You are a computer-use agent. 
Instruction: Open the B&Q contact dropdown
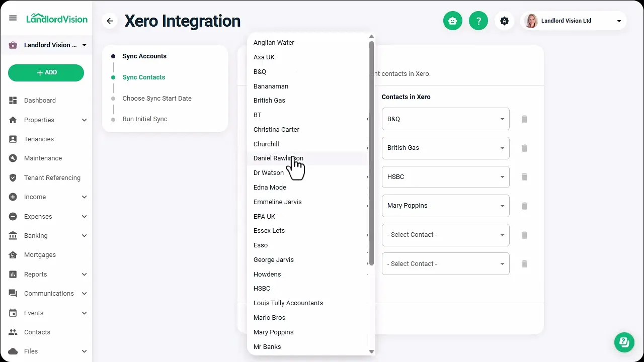point(446,119)
